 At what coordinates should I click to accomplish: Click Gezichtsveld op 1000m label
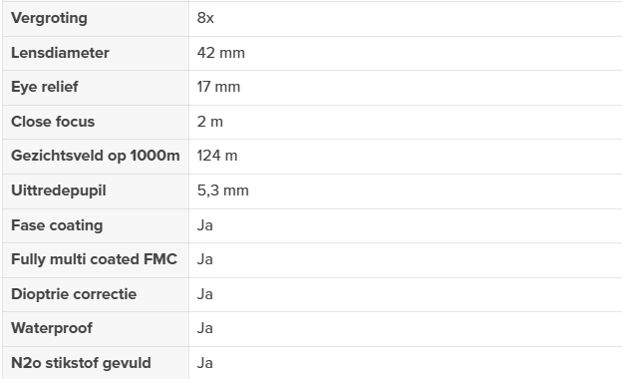(x=95, y=156)
